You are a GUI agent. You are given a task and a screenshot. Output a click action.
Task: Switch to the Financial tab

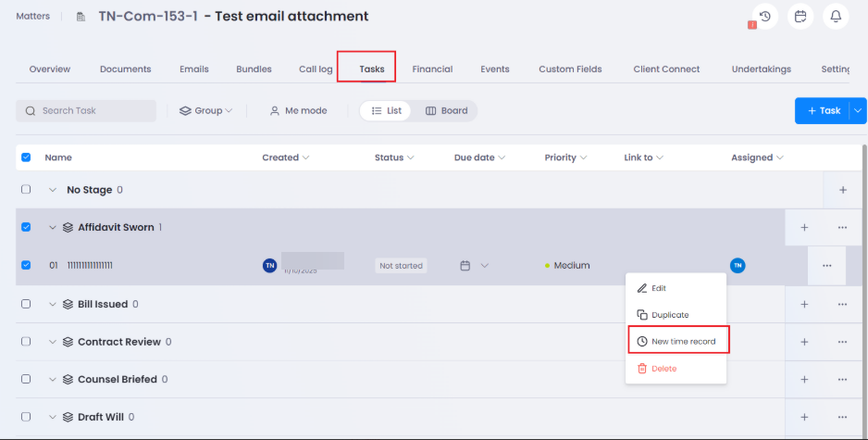pyautogui.click(x=432, y=69)
